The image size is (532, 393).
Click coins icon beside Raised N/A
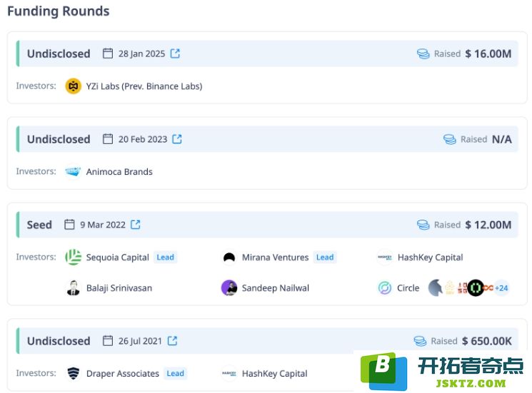coord(450,139)
